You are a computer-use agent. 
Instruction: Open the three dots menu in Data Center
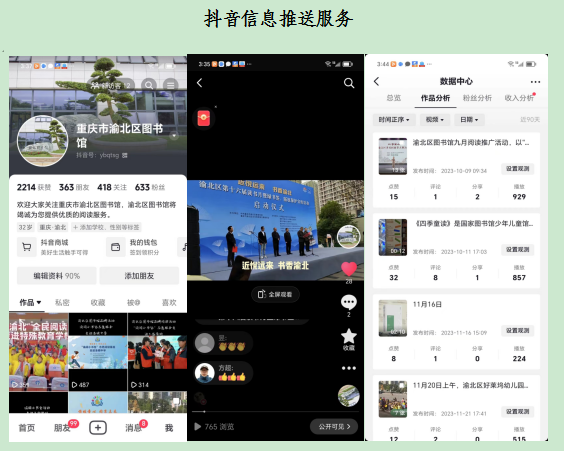coord(535,82)
